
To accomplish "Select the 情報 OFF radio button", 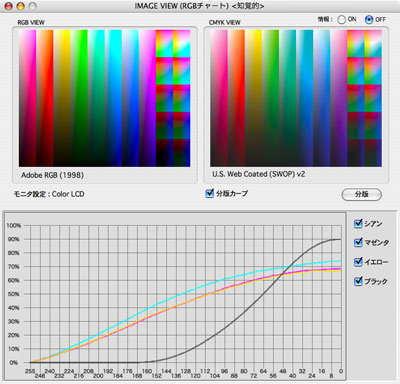I will (369, 20).
